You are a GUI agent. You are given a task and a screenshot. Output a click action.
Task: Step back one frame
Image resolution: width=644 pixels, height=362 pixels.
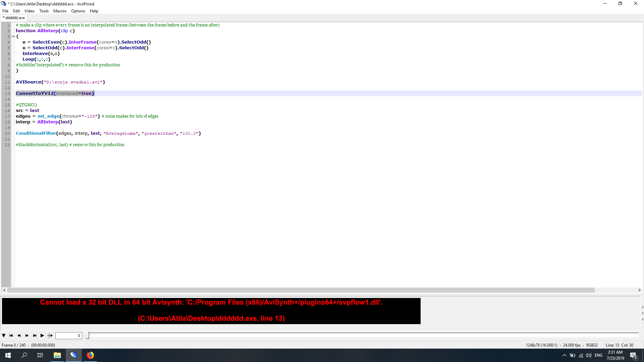19,336
